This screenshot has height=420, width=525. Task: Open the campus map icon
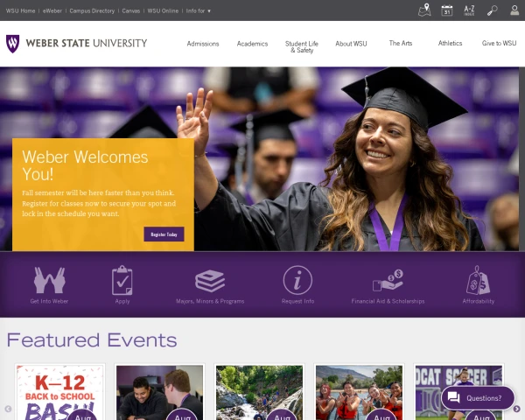click(x=424, y=10)
